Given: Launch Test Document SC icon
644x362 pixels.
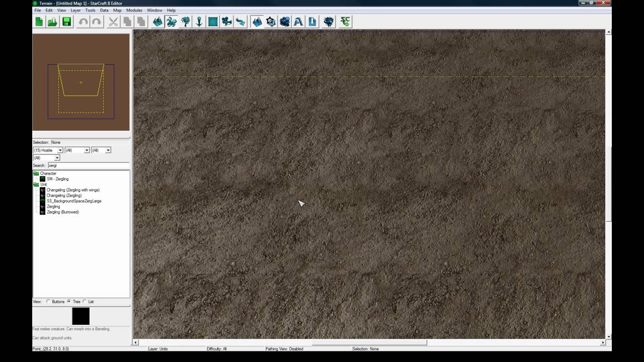Looking at the screenshot, I should coord(345,22).
